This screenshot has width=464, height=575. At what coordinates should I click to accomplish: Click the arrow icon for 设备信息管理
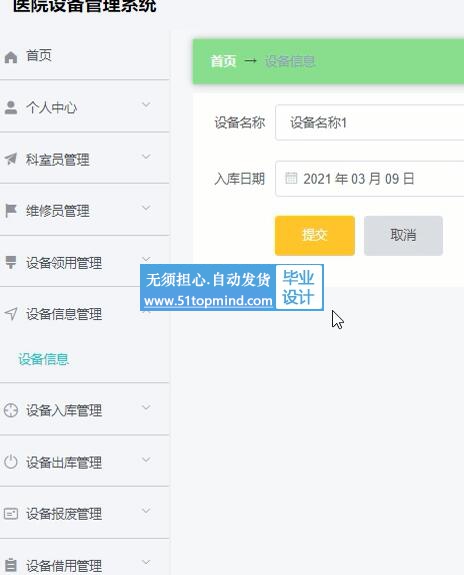[11, 314]
